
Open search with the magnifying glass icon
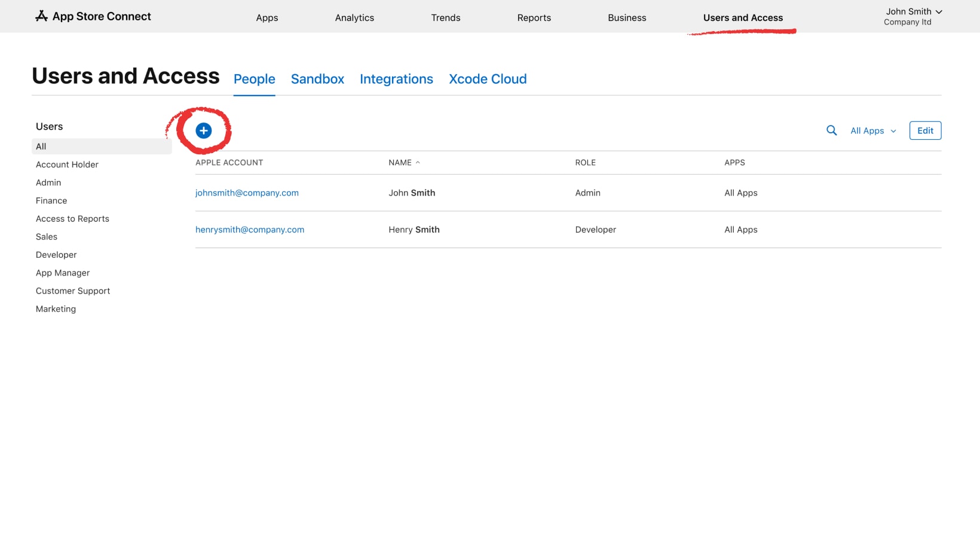(x=831, y=130)
